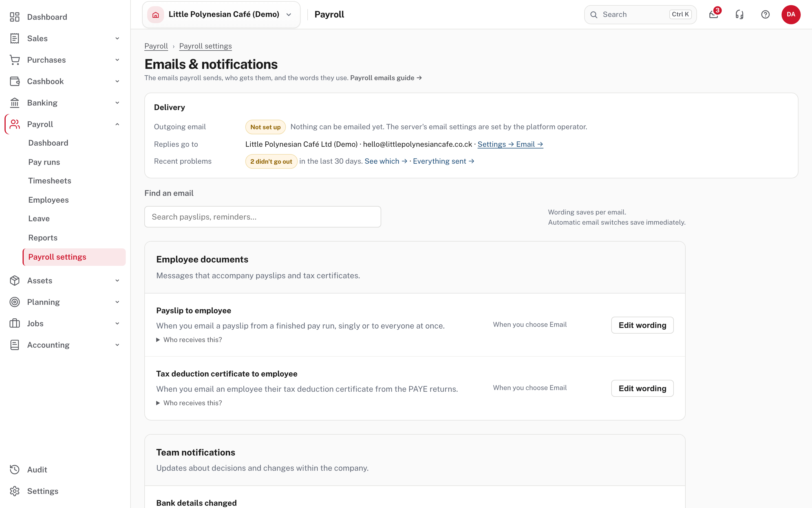The width and height of the screenshot is (812, 508).
Task: Click the Payroll people icon
Action: click(x=14, y=124)
